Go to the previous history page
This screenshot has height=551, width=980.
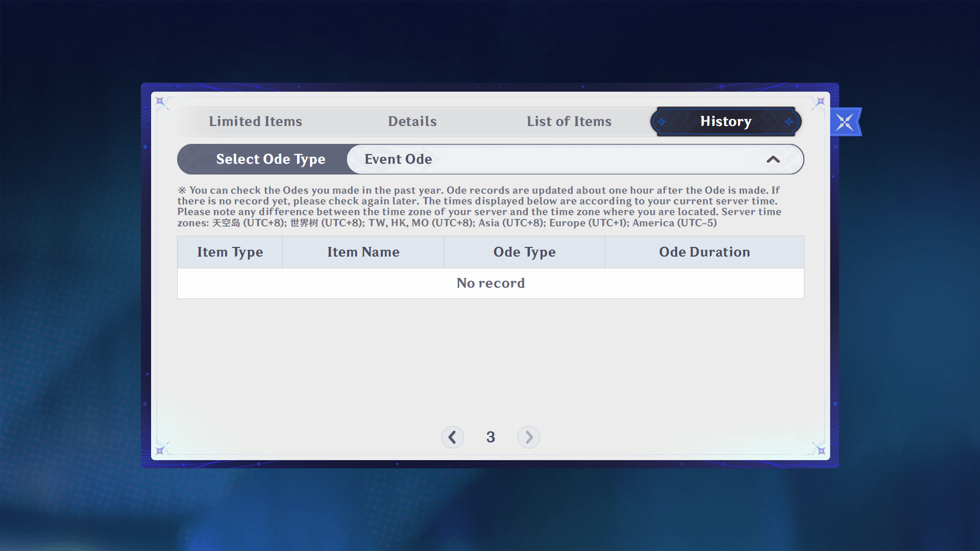click(x=452, y=437)
